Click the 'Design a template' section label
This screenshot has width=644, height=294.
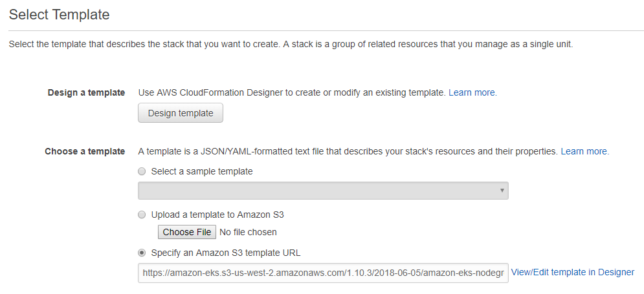[86, 92]
